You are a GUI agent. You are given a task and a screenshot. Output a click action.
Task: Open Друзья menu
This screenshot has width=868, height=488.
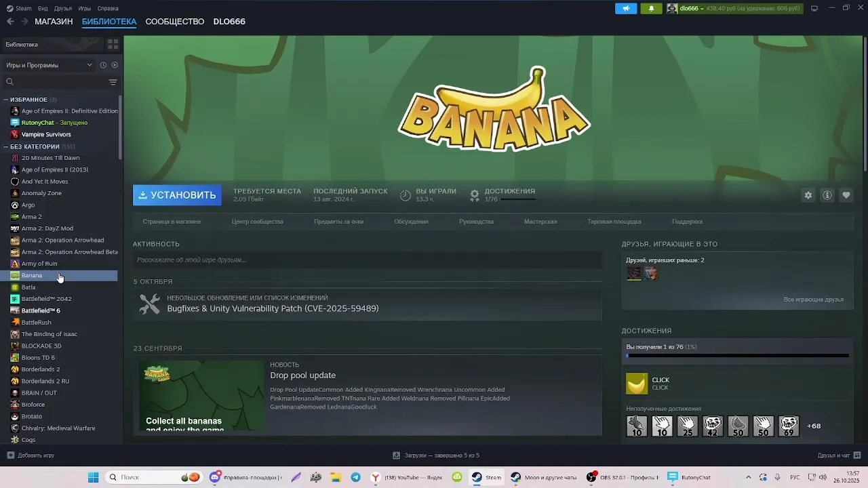63,8
